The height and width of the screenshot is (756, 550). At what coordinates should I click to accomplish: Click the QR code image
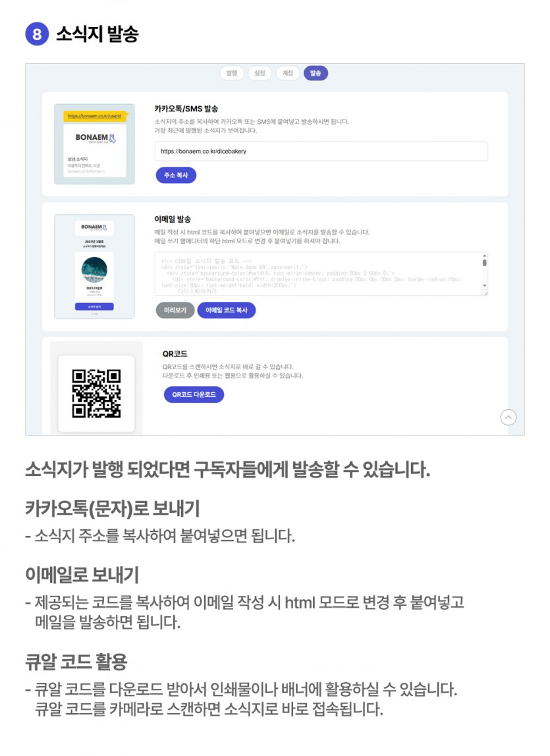click(96, 393)
